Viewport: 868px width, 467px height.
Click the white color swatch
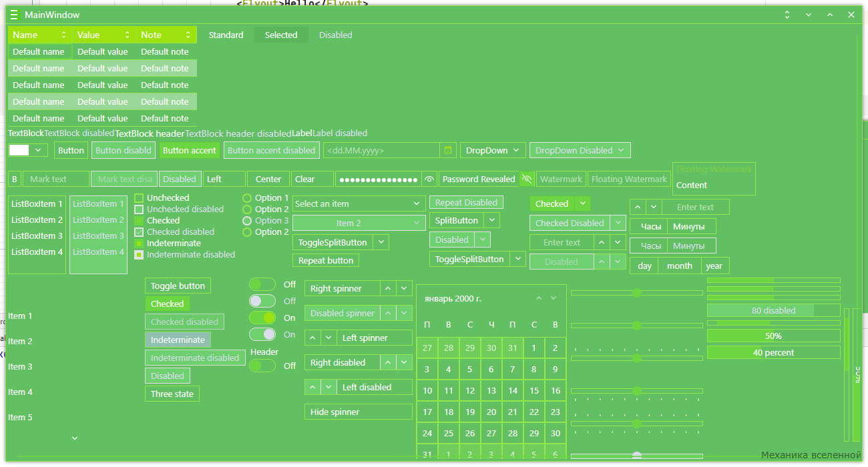(19, 150)
